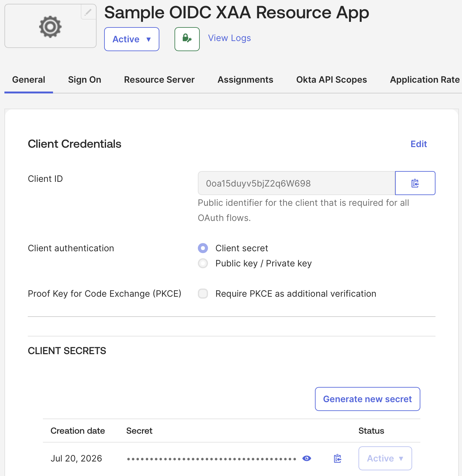Screen dimensions: 462x476
Task: Open the Application Rate tab
Action: [425, 80]
